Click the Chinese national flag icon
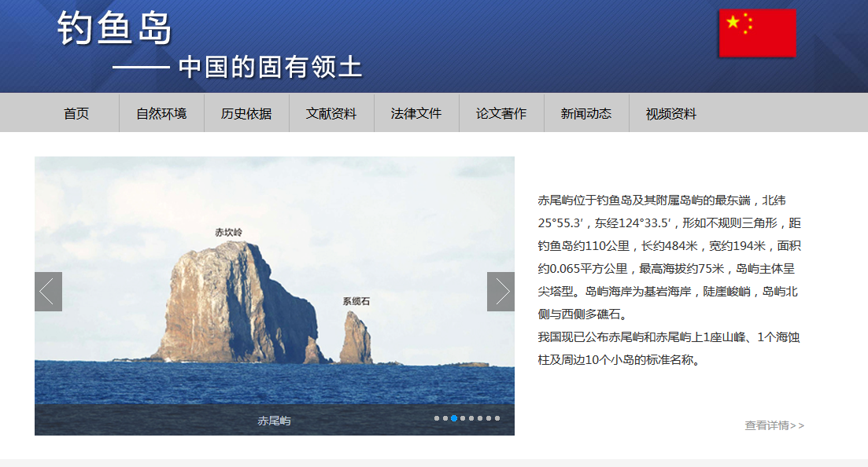Image resolution: width=868 pixels, height=467 pixels. pyautogui.click(x=757, y=33)
